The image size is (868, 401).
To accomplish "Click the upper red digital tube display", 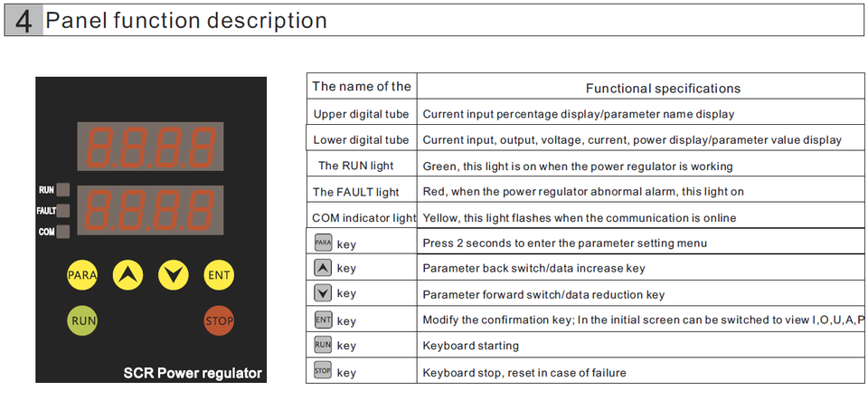I will (x=150, y=147).
